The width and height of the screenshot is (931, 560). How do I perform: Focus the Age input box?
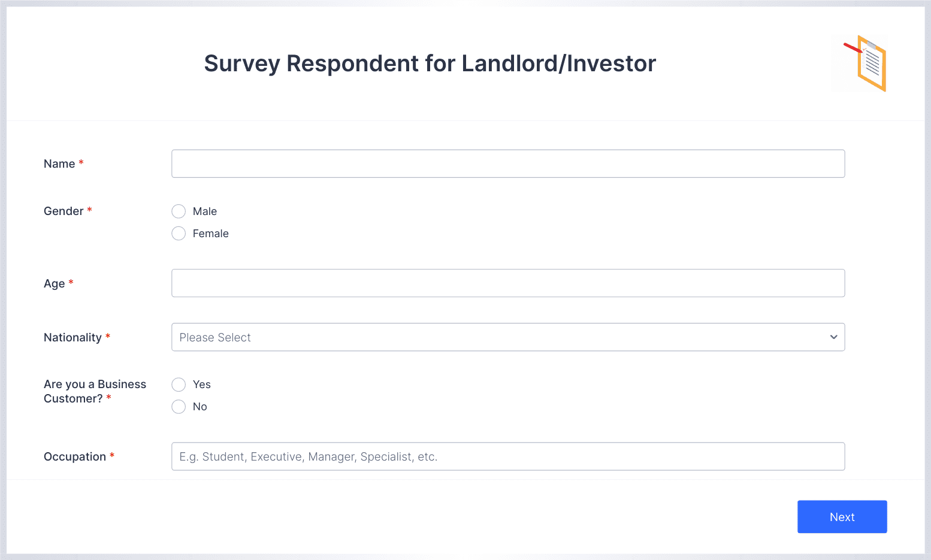coord(508,283)
